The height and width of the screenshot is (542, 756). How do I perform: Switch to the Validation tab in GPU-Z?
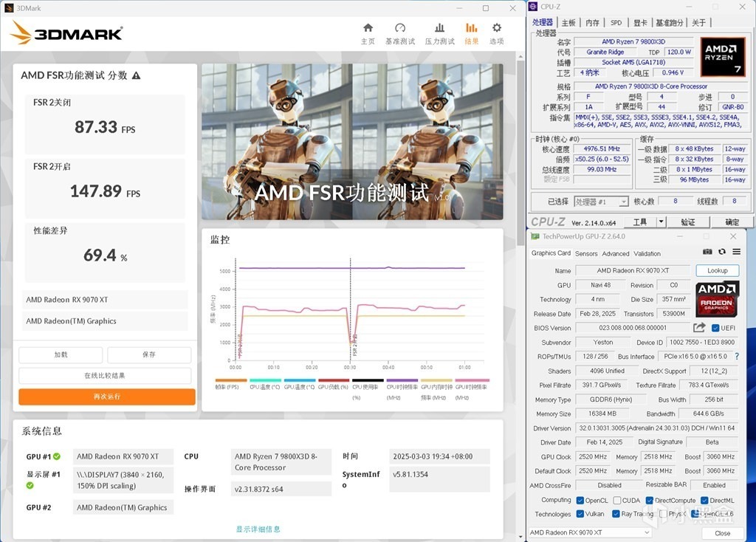[x=647, y=253]
